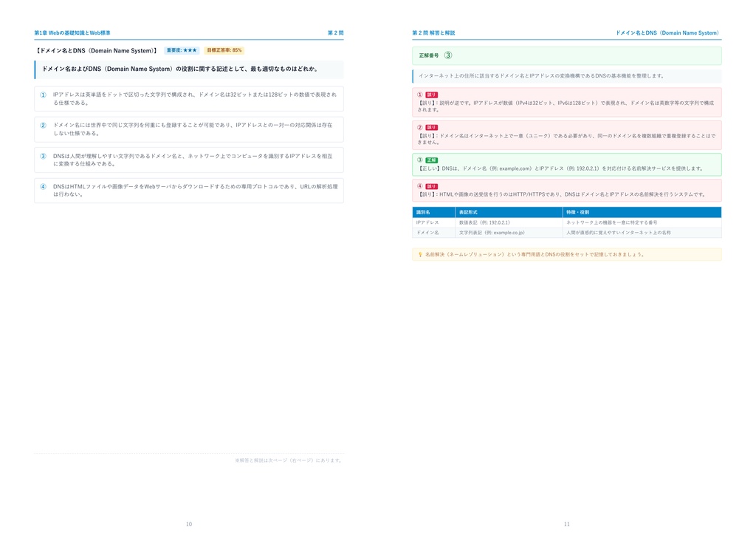Click the green 正解 badge beside ③ explanation
This screenshot has width=756, height=535.
tap(431, 160)
